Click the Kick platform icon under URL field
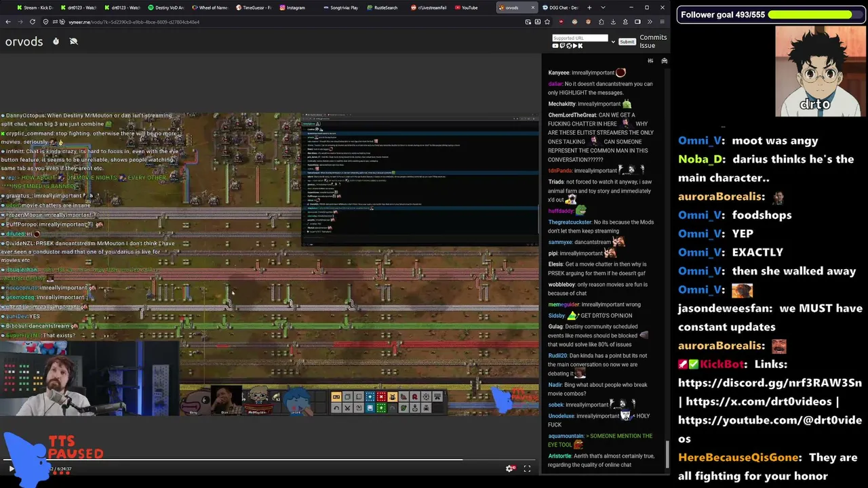This screenshot has width=868, height=488. [580, 46]
